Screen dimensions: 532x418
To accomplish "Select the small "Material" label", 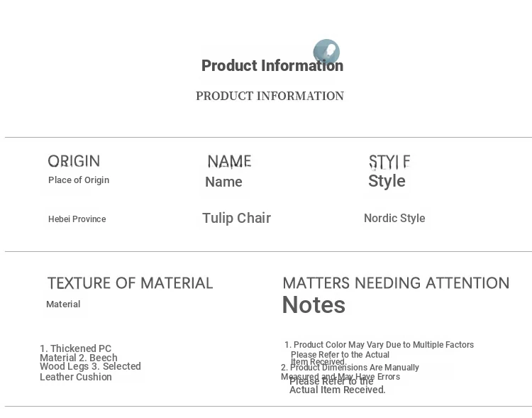I will pos(63,304).
